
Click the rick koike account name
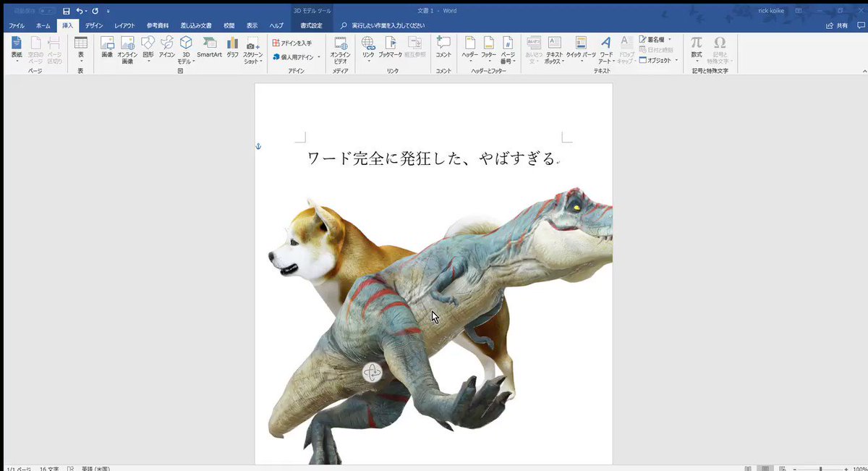pyautogui.click(x=770, y=12)
